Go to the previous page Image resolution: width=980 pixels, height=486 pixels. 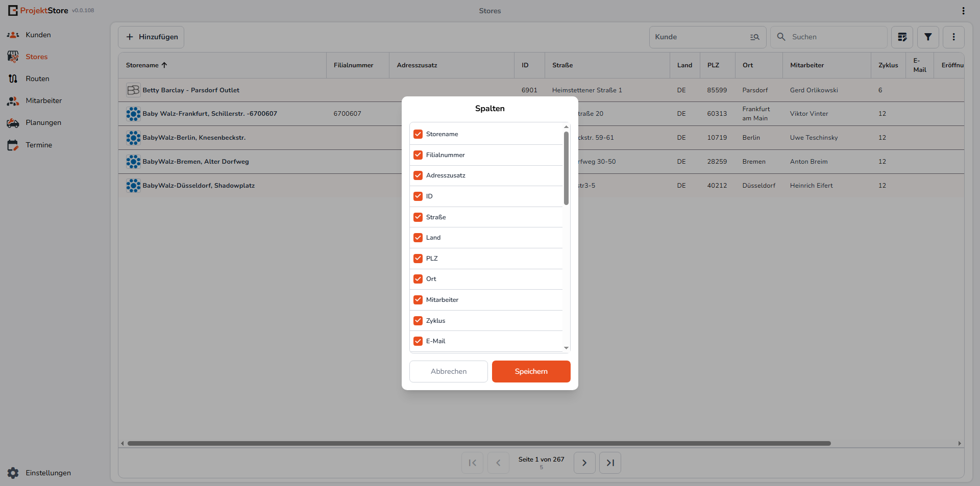(x=498, y=463)
